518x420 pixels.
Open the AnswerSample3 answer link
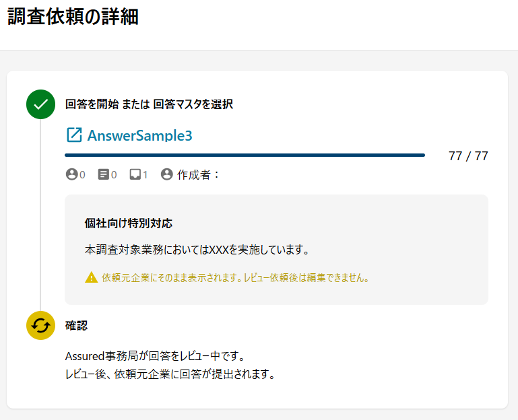coord(139,135)
